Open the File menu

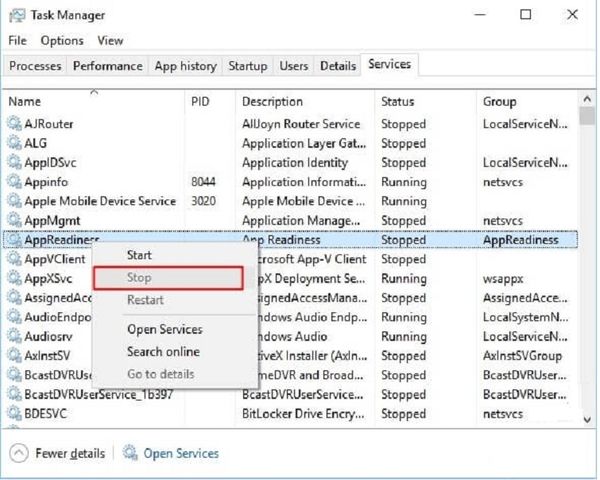17,40
